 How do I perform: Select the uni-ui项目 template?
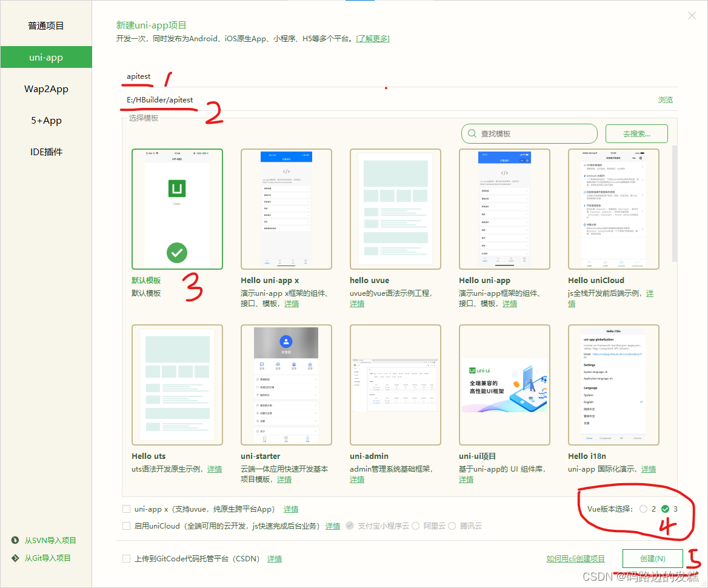504,385
